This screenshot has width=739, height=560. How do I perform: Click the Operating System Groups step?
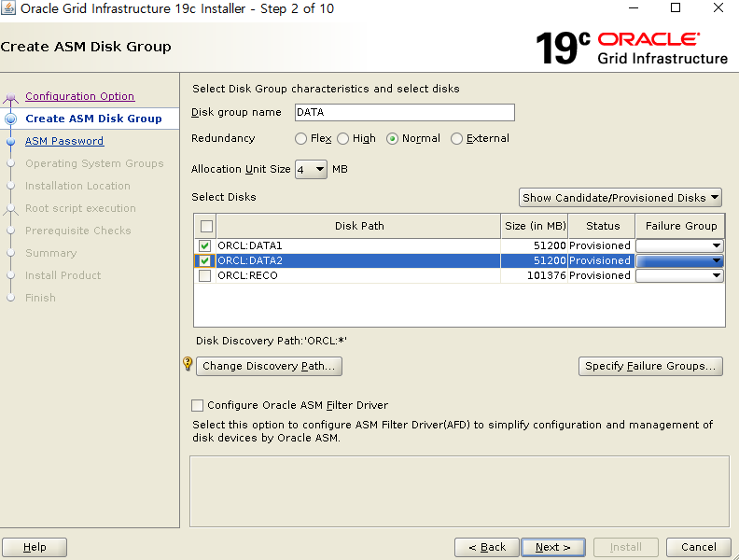point(94,163)
